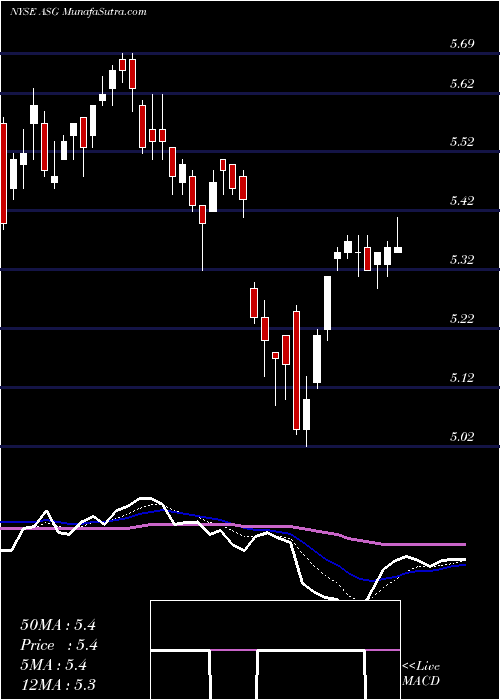Click the <<Live MACD label
Viewport: 500px width, 700px height.
point(421,674)
